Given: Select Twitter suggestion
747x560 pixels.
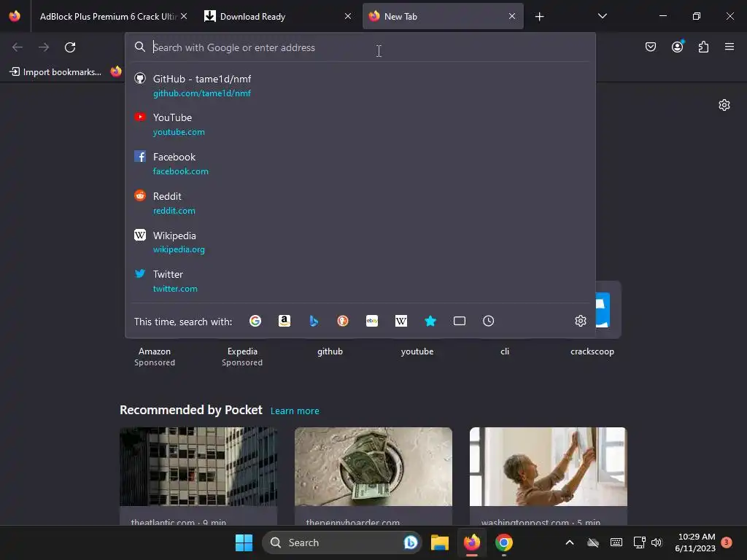Looking at the screenshot, I should click(x=360, y=281).
